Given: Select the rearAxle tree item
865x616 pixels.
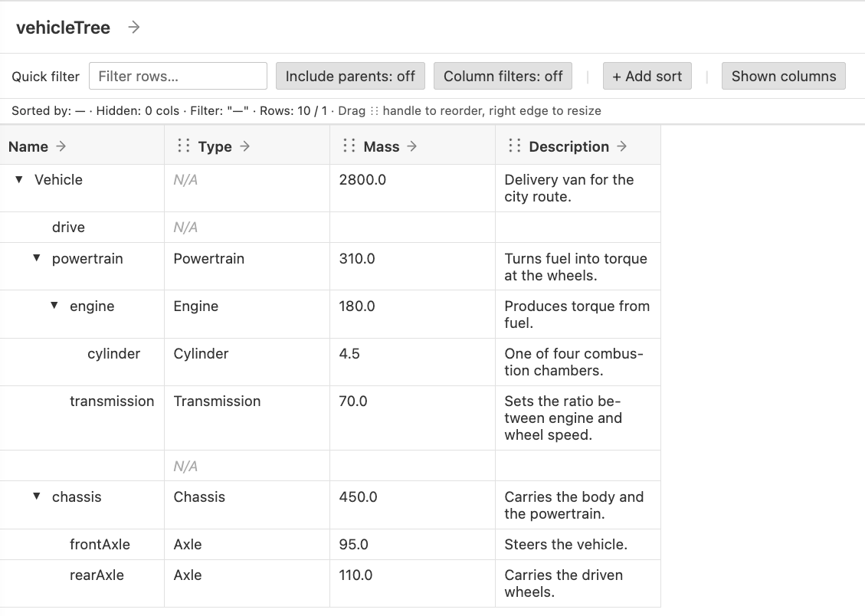Looking at the screenshot, I should pos(97,575).
